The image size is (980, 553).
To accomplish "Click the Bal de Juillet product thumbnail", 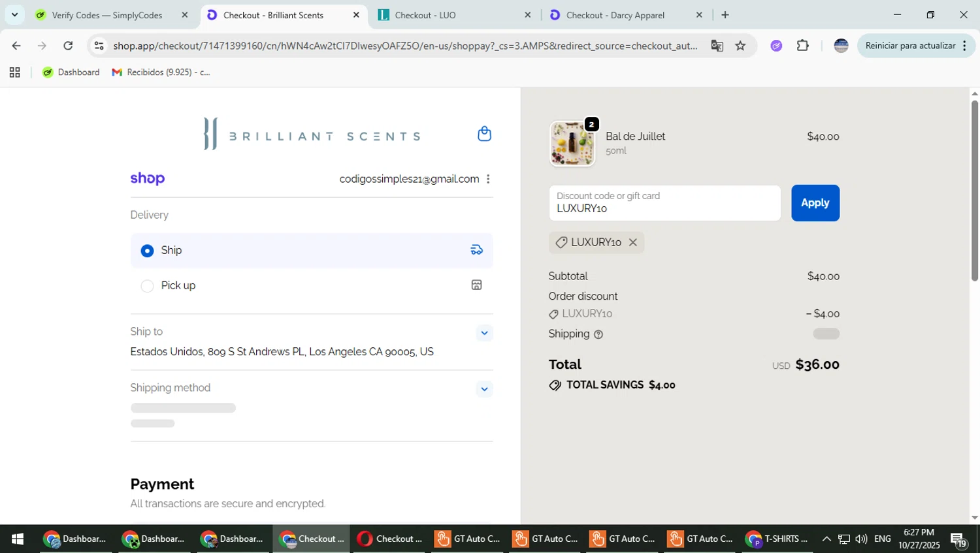I will [572, 144].
